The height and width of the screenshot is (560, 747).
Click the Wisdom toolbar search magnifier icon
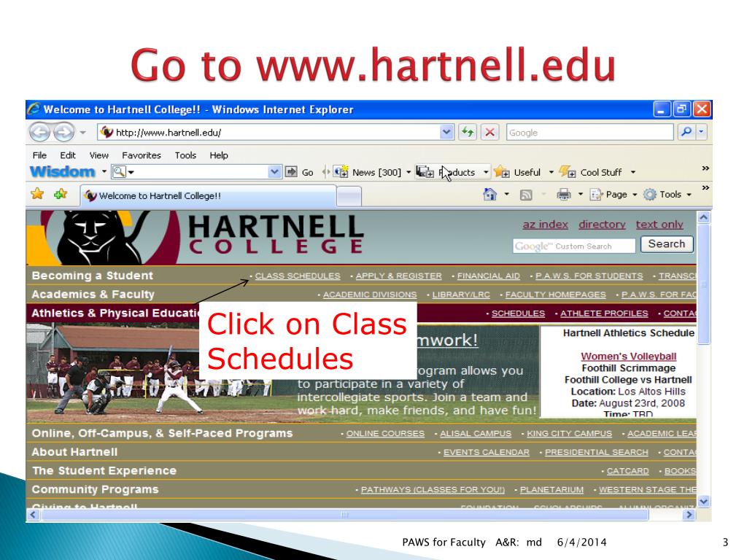119,172
